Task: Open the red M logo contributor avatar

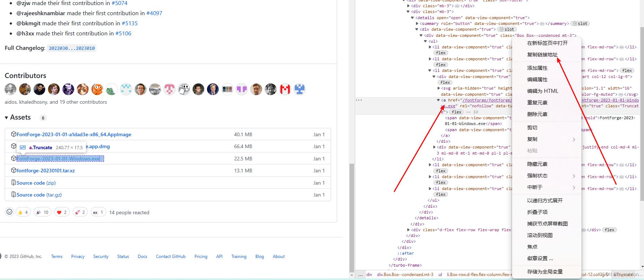Action: click(x=285, y=89)
